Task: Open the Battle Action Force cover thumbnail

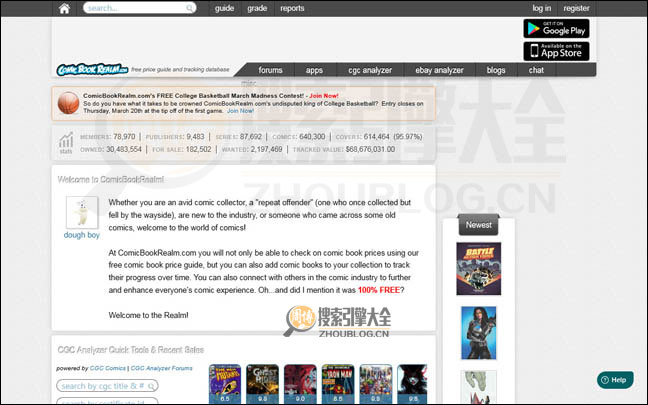Action: tap(479, 269)
